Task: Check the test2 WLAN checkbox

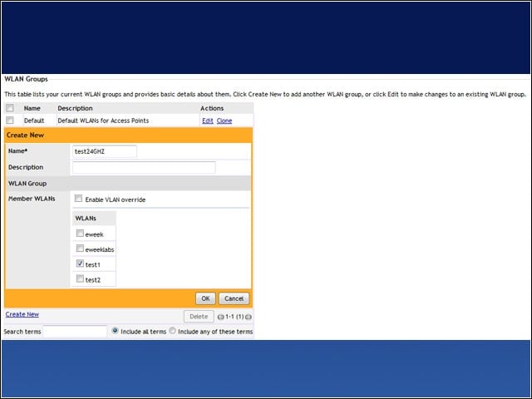Action: pyautogui.click(x=80, y=278)
